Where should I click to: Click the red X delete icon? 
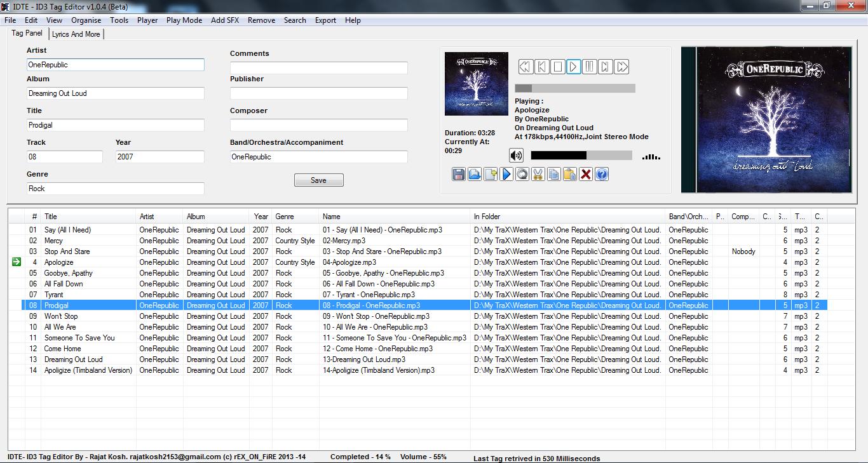click(x=586, y=174)
